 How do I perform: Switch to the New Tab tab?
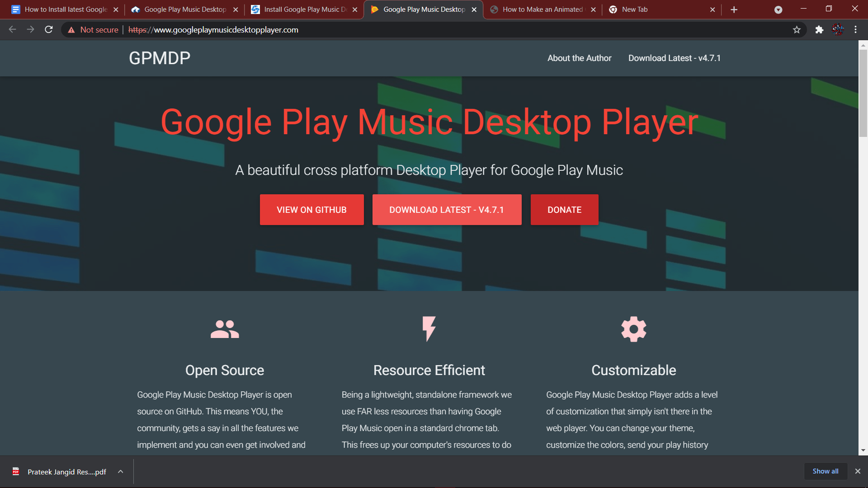click(x=658, y=9)
